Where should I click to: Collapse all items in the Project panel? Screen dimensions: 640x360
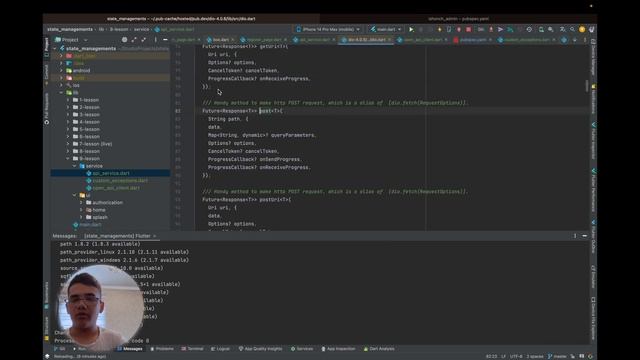[143, 40]
